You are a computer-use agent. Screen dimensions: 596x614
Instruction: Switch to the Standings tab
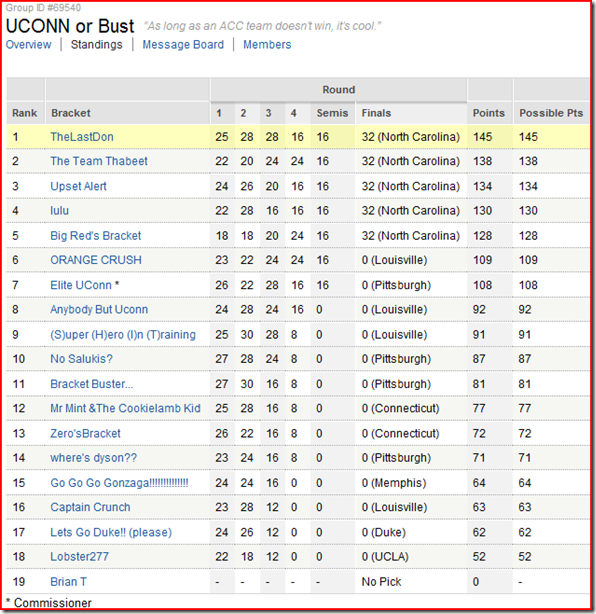point(96,45)
